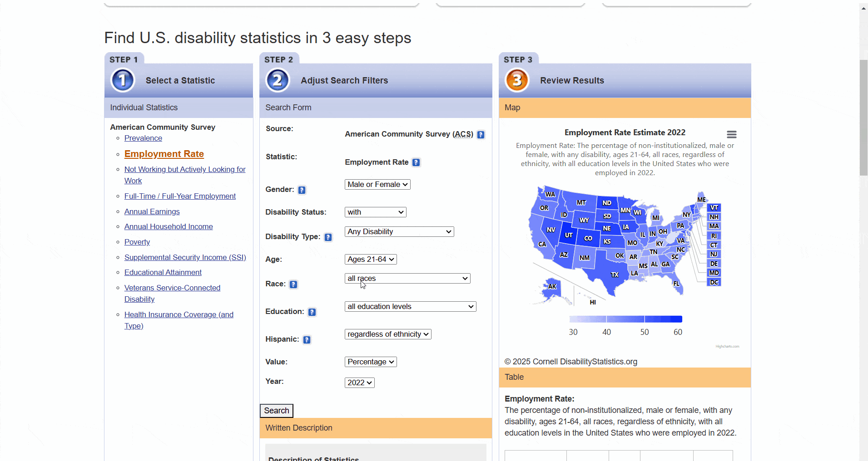This screenshot has width=868, height=461.
Task: Click the Disability Type help icon
Action: tap(328, 237)
